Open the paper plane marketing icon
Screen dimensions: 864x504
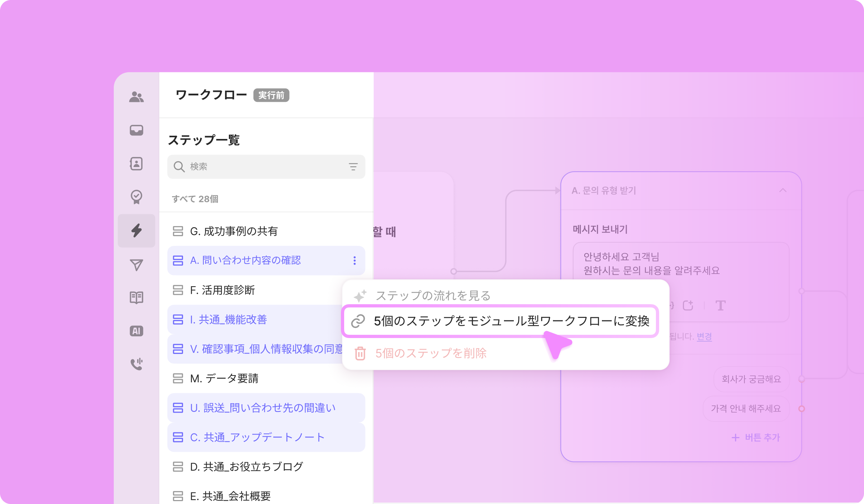[x=136, y=265]
